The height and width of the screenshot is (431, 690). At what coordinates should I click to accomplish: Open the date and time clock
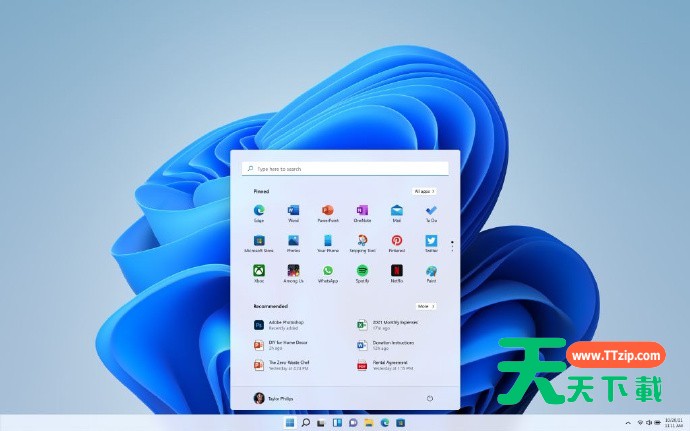[x=674, y=423]
